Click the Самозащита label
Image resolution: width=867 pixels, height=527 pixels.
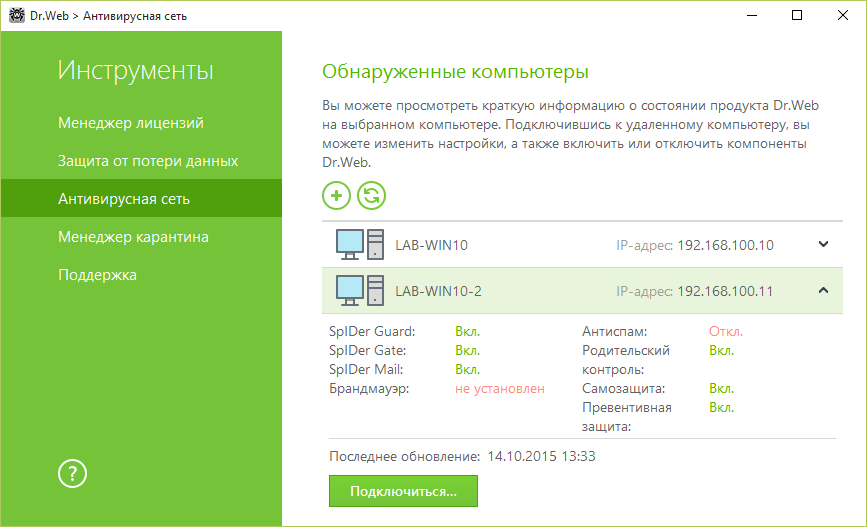pyautogui.click(x=623, y=389)
